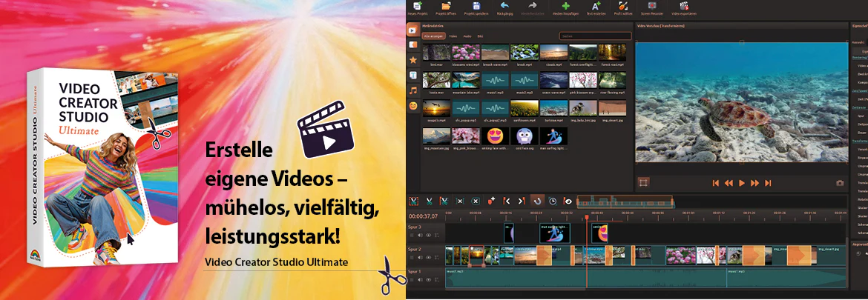Screen dimensions: 868x300
Task: Take a snapshot with the camera icon
Action: pos(840,183)
